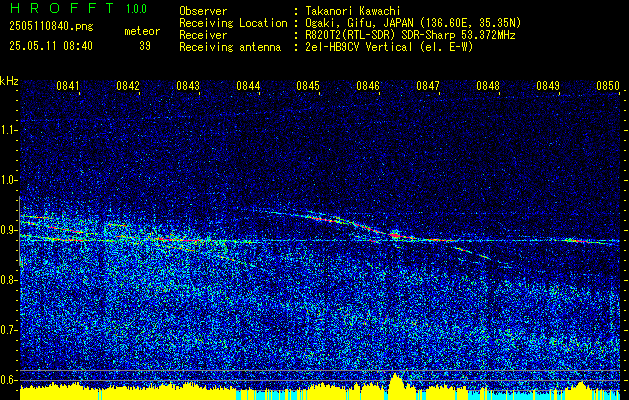This screenshot has height=400, width=629.
Task: Click time marker 0849
Action: pyautogui.click(x=548, y=86)
